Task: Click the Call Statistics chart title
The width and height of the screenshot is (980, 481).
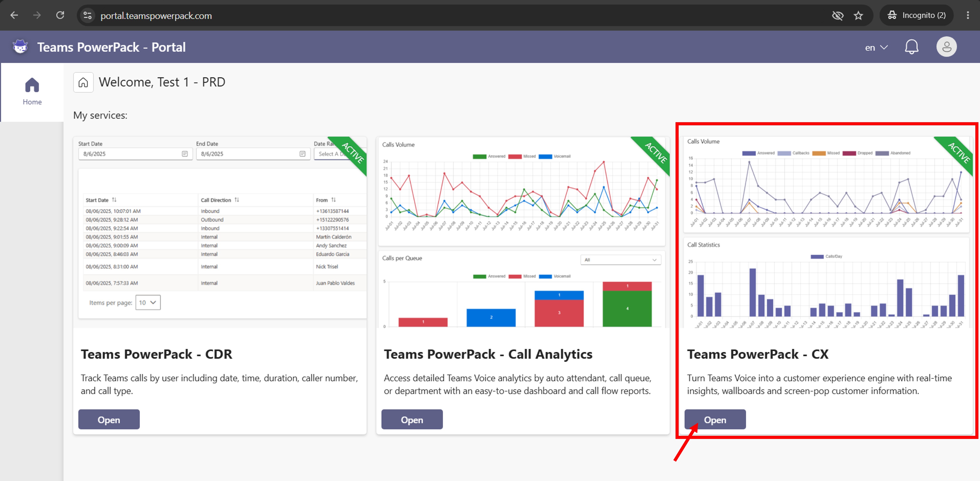Action: [x=703, y=245]
